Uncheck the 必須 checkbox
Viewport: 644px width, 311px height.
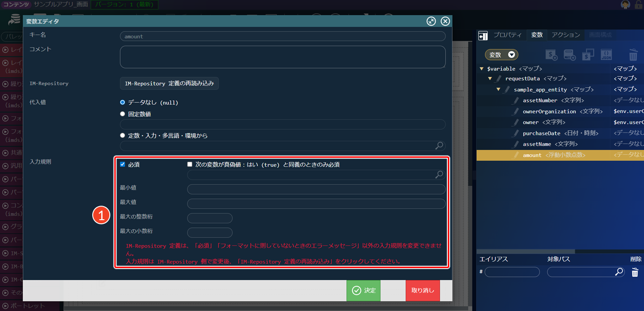pyautogui.click(x=122, y=165)
